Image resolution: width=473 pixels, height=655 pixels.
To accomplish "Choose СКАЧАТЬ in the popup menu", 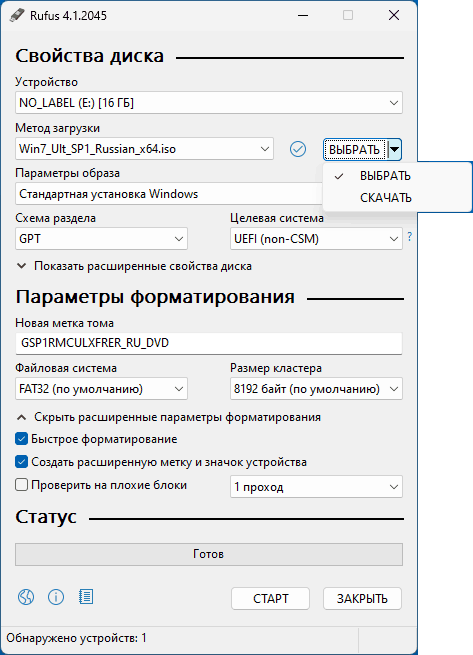I will pyautogui.click(x=397, y=198).
